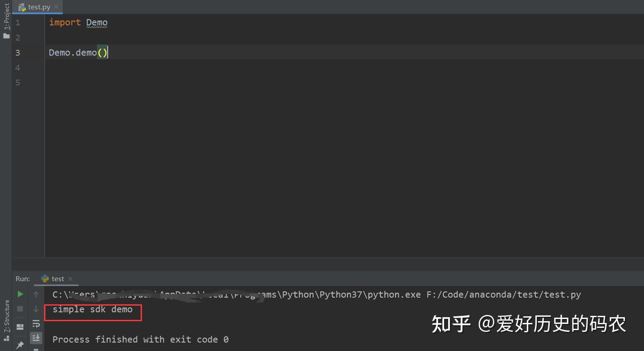
Task: Select the test tab in the Run window
Action: [x=57, y=278]
